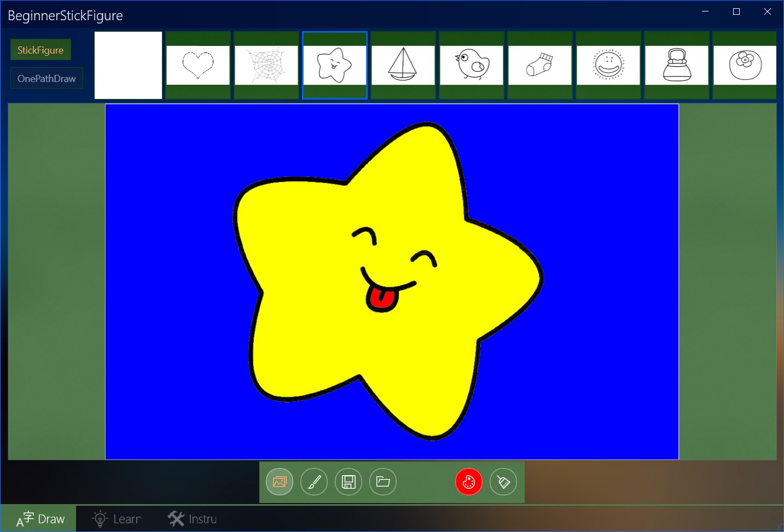Viewport: 784px width, 532px height.
Task: Open the Learn tab
Action: (x=116, y=519)
